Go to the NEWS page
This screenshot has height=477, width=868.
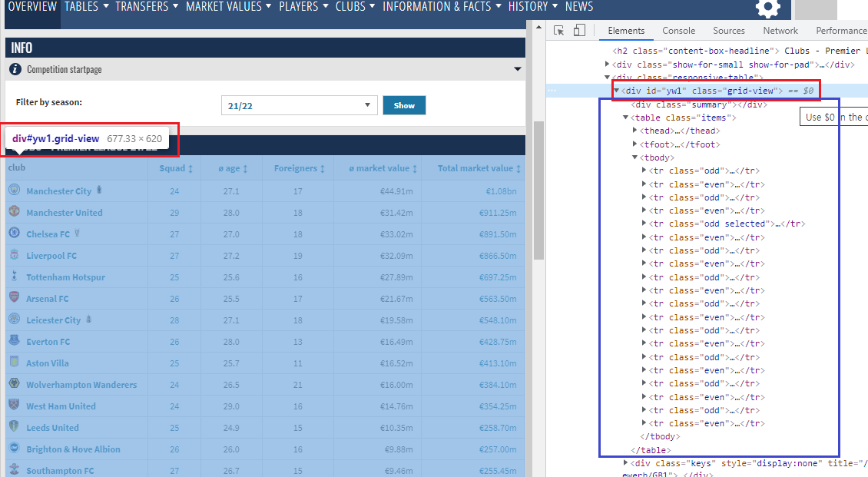tap(579, 7)
